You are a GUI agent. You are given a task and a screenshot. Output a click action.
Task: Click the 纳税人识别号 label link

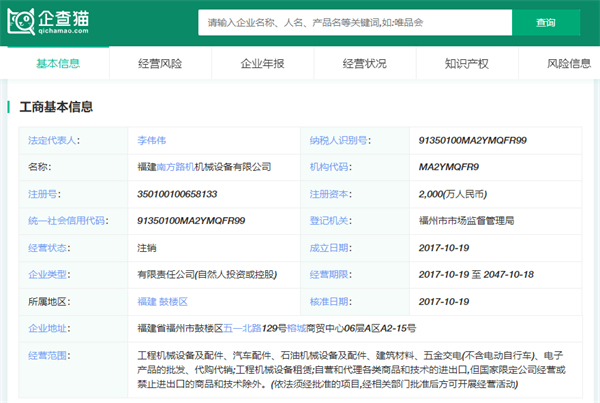point(338,140)
